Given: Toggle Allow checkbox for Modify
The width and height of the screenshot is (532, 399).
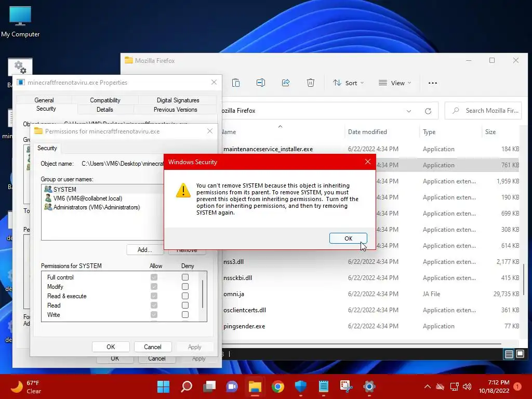Looking at the screenshot, I should coord(154,287).
